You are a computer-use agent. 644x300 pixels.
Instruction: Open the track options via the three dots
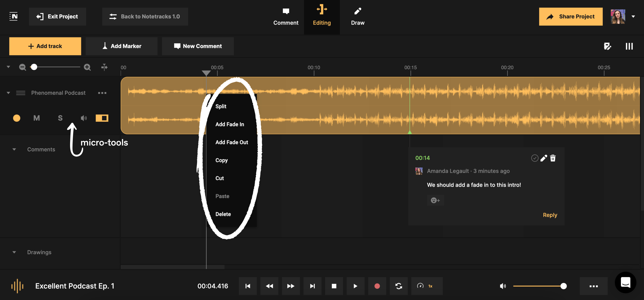tap(102, 93)
